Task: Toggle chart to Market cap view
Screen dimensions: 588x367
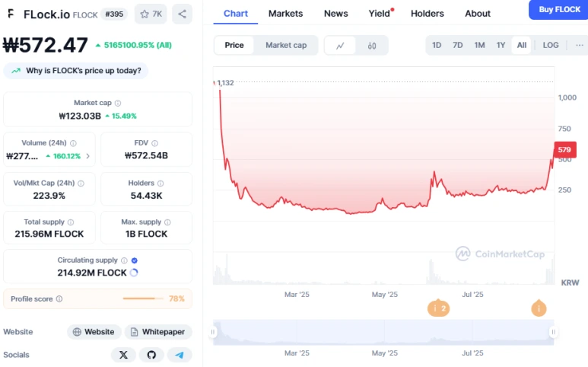Action: pyautogui.click(x=286, y=46)
